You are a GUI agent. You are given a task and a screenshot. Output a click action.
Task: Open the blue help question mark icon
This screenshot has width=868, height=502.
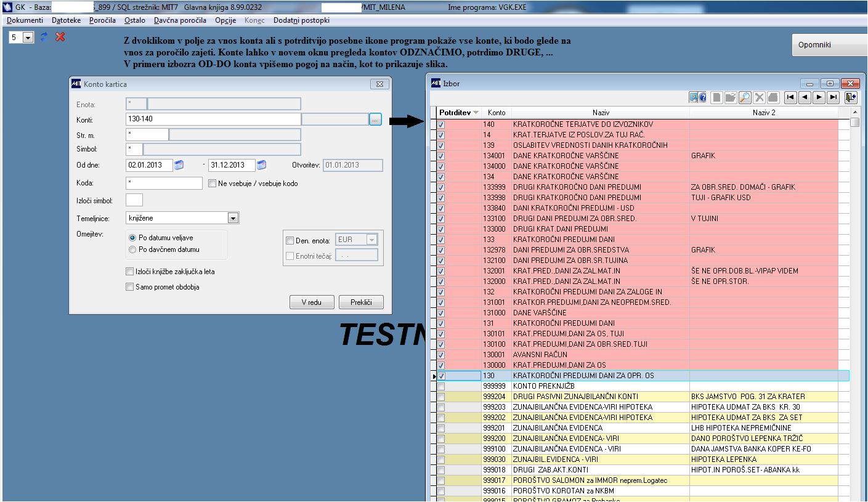coord(702,97)
